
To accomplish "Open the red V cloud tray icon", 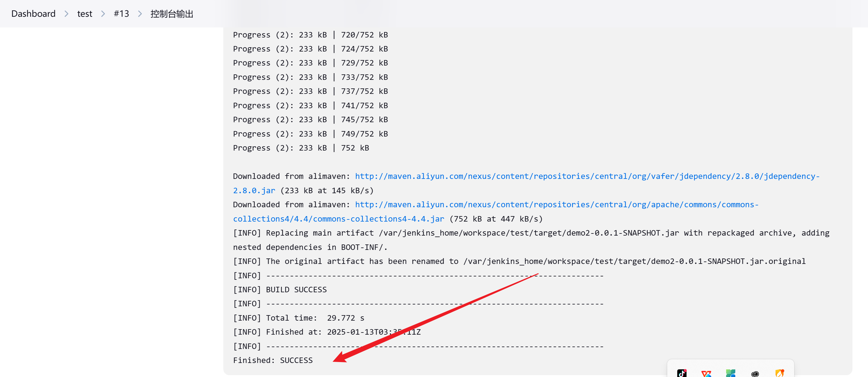I will pos(706,373).
